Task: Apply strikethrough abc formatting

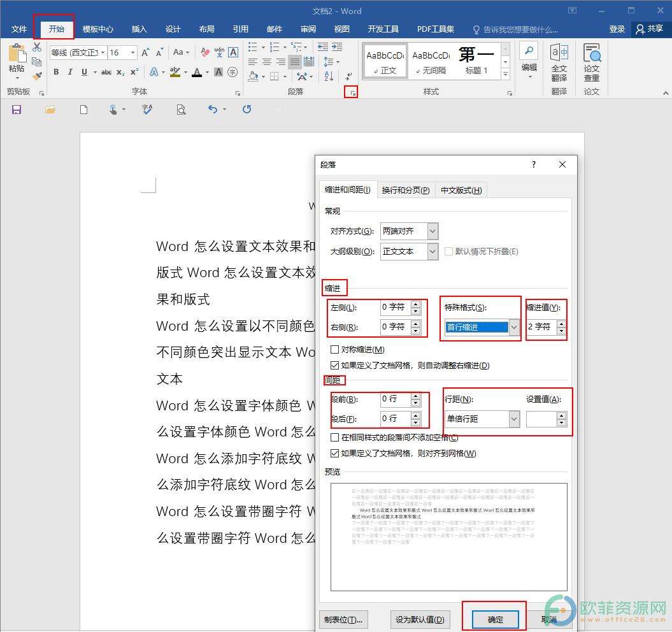Action: pyautogui.click(x=106, y=72)
